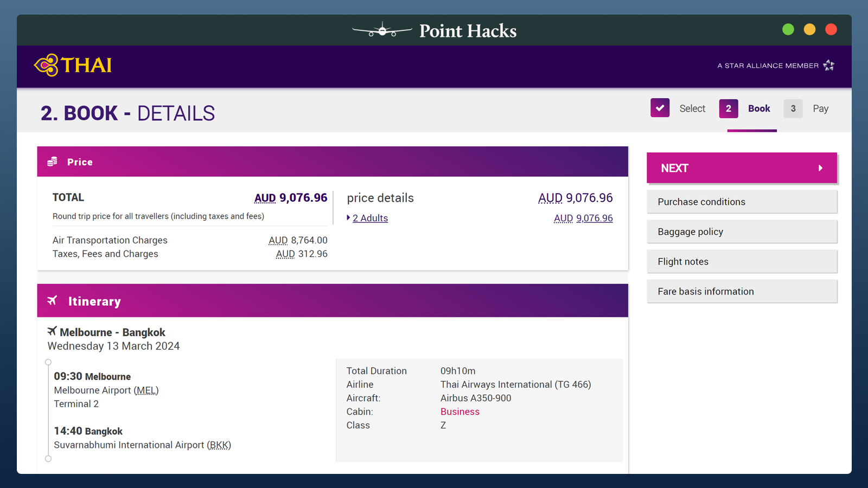The height and width of the screenshot is (488, 868).
Task: Go to the Pay step
Action: 820,108
